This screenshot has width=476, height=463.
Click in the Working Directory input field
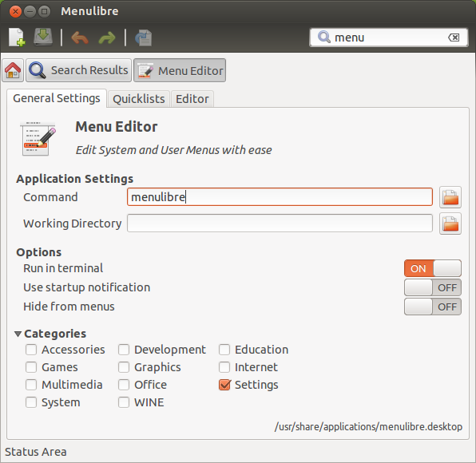[280, 224]
